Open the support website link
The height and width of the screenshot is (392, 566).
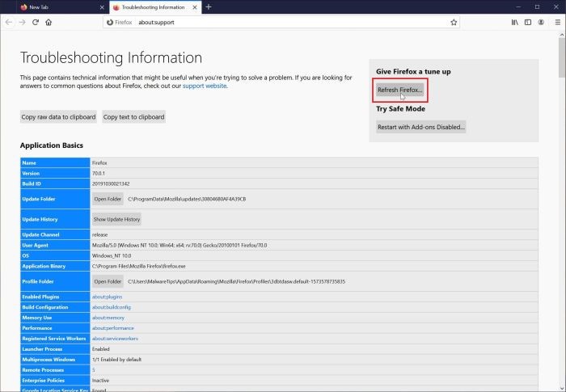coord(205,86)
